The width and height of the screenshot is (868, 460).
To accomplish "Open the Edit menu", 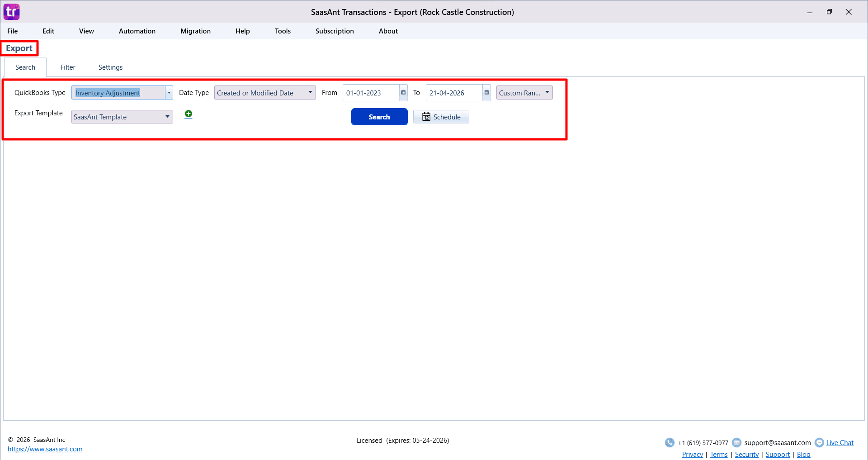I will (x=48, y=31).
